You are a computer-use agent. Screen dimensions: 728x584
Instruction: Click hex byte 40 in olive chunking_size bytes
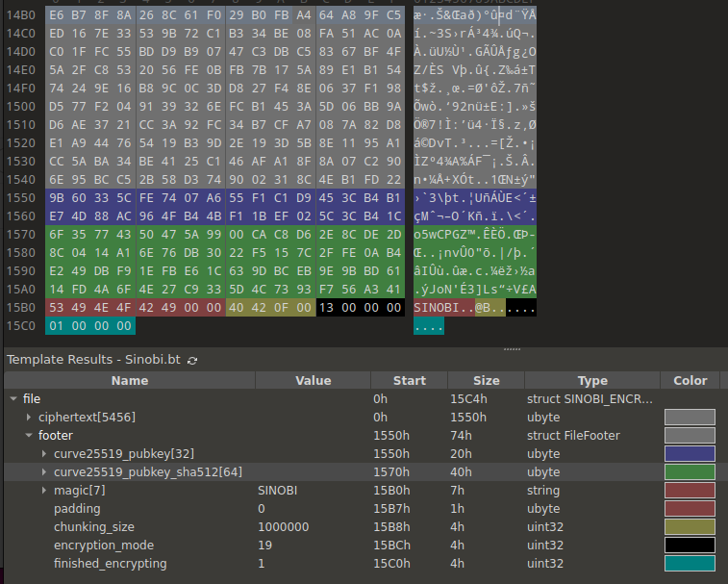(236, 308)
